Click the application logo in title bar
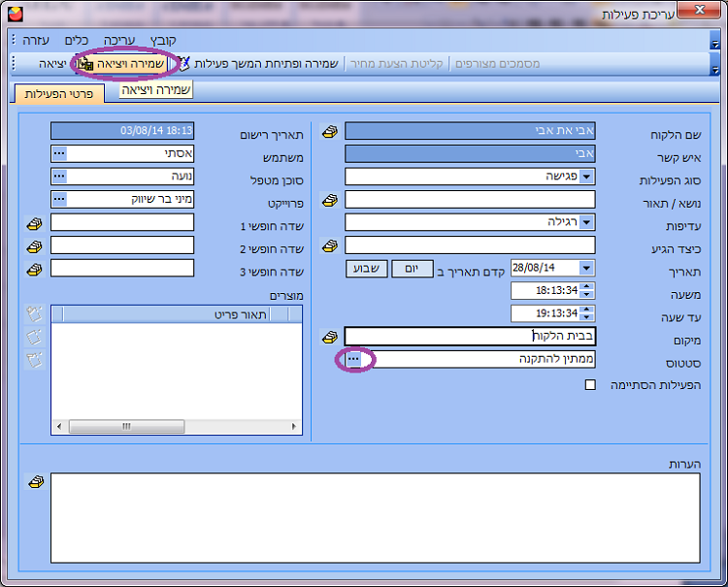This screenshot has height=587, width=728. [x=16, y=15]
